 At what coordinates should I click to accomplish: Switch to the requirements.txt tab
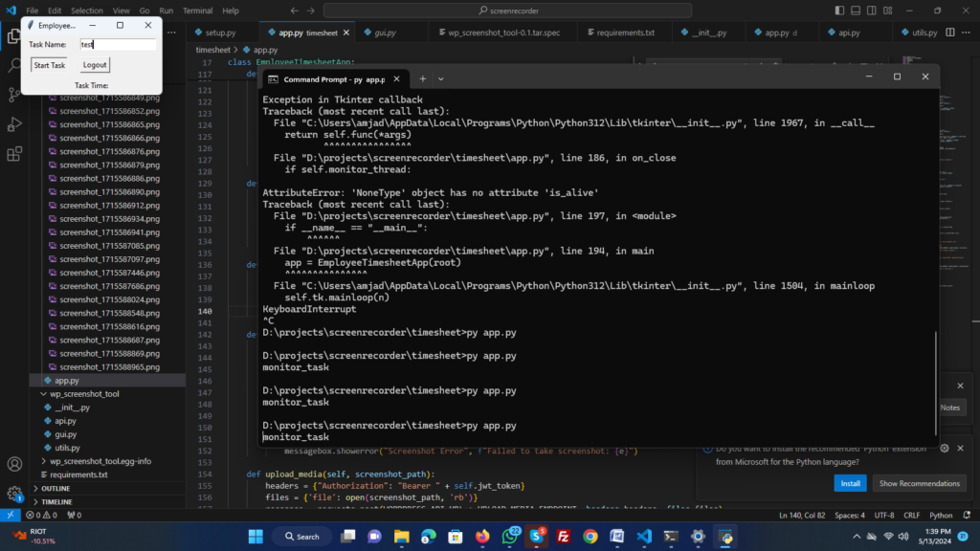pos(626,33)
